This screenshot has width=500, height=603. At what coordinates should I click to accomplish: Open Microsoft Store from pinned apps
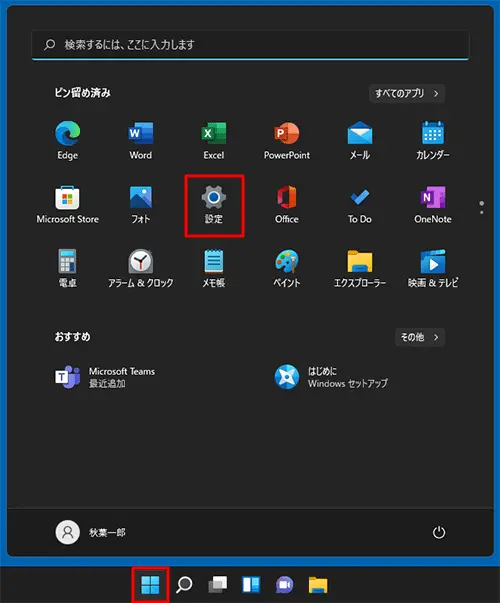click(x=68, y=205)
